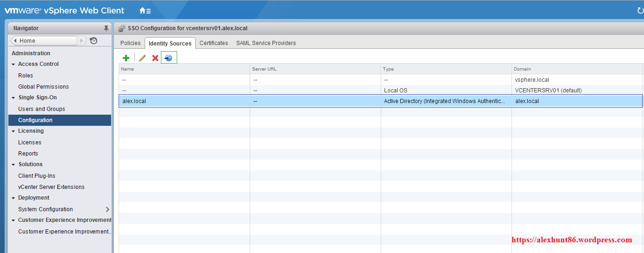Screen dimensions: 644x253
Task: Expand System Configuration chevron arrow
Action: 107,209
